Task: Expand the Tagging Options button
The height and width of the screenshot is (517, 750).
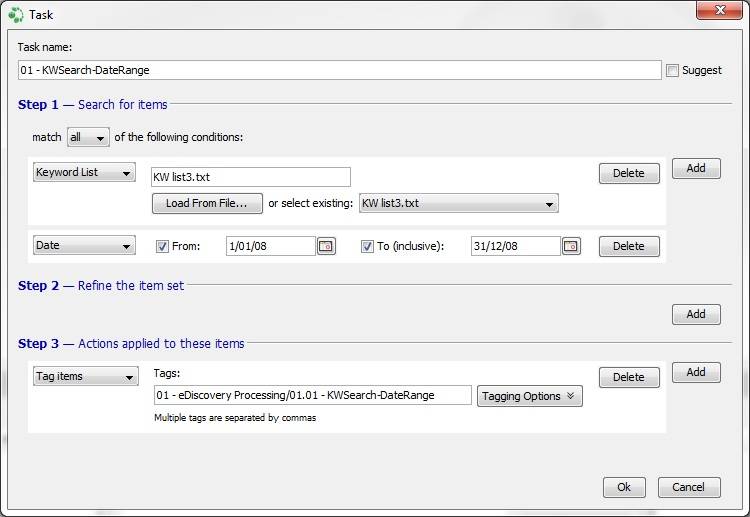Action: click(529, 396)
